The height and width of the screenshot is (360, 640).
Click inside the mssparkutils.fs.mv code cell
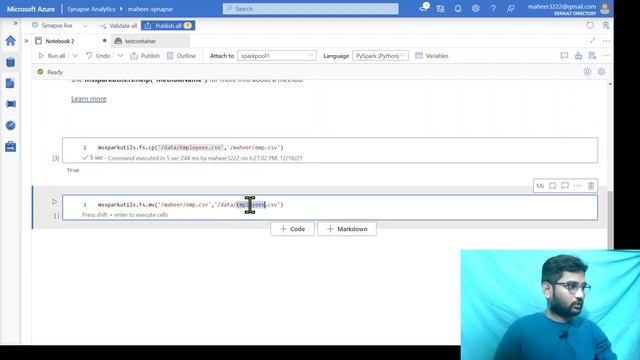pos(330,204)
